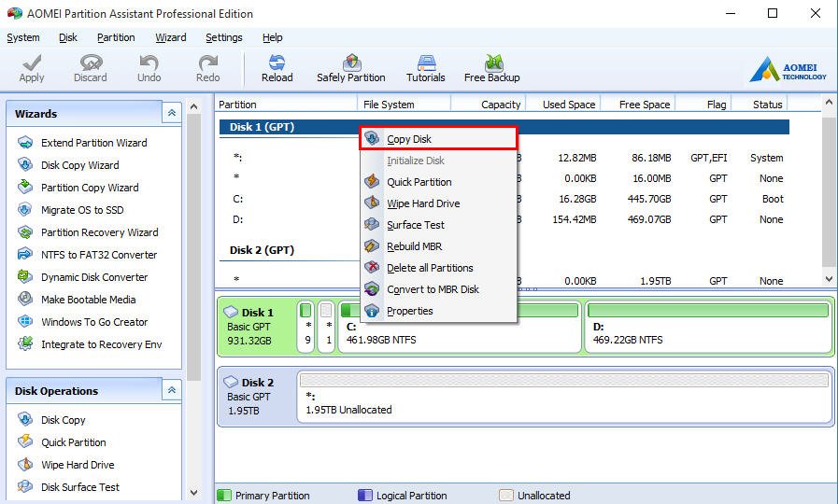Choose Convert to MBR Disk
This screenshot has height=504, width=838.
click(438, 289)
